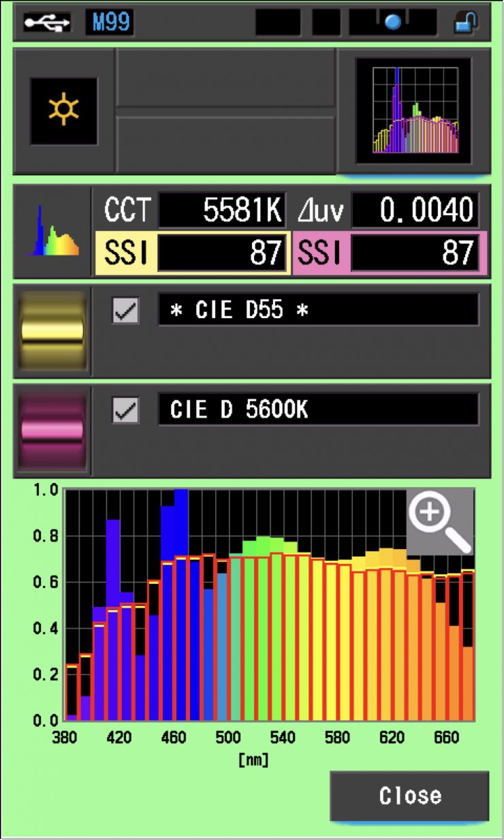Click the spectral bar chart
This screenshot has height=840, width=504.
(270, 604)
